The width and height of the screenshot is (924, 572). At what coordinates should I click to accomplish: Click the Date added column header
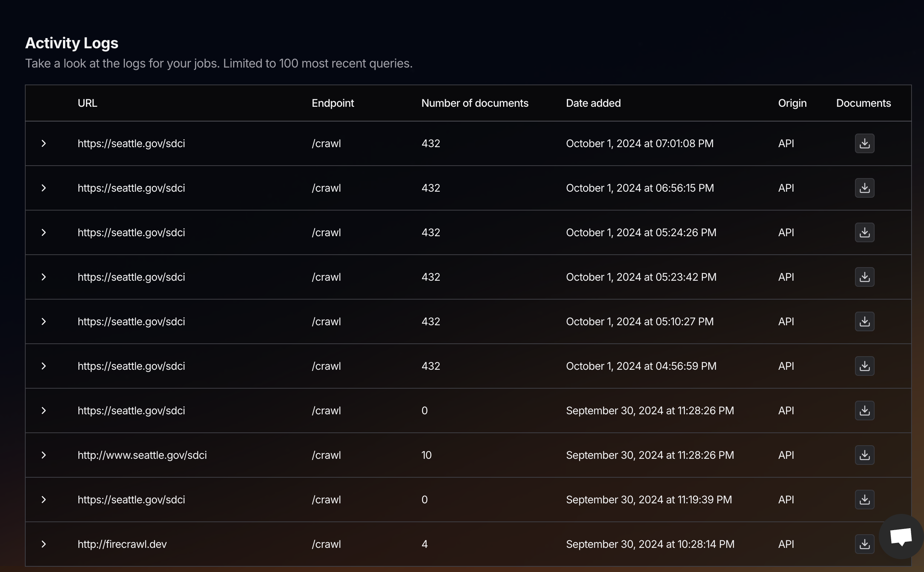(593, 103)
